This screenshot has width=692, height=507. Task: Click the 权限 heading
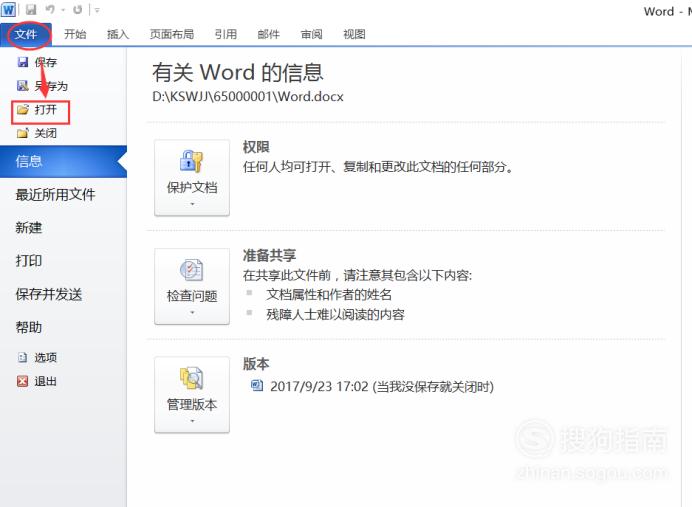click(x=256, y=147)
